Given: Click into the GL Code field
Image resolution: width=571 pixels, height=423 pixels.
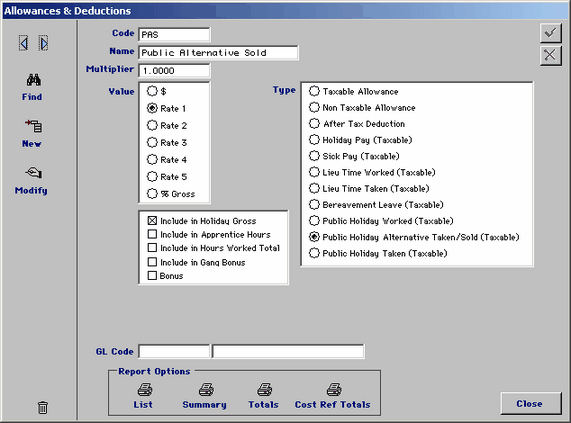Looking at the screenshot, I should pos(174,352).
